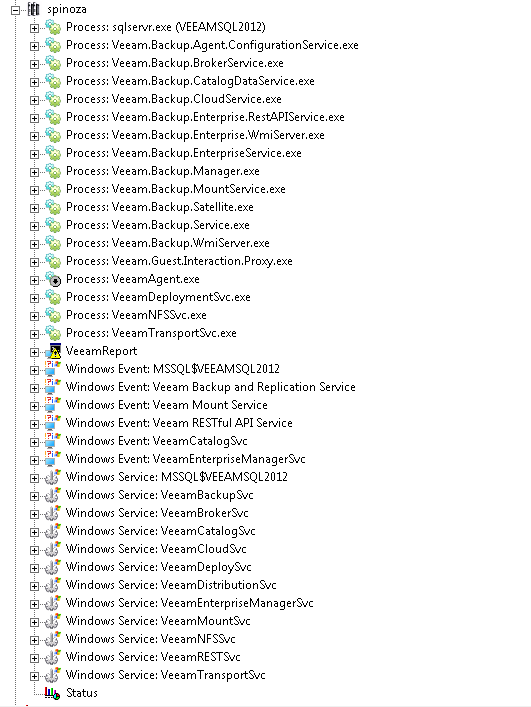Expand Windows Service: VeeamTransportSvc node

coord(34,676)
